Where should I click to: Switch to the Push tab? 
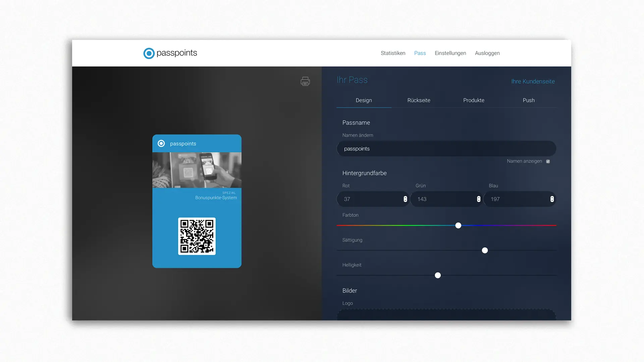coord(529,100)
